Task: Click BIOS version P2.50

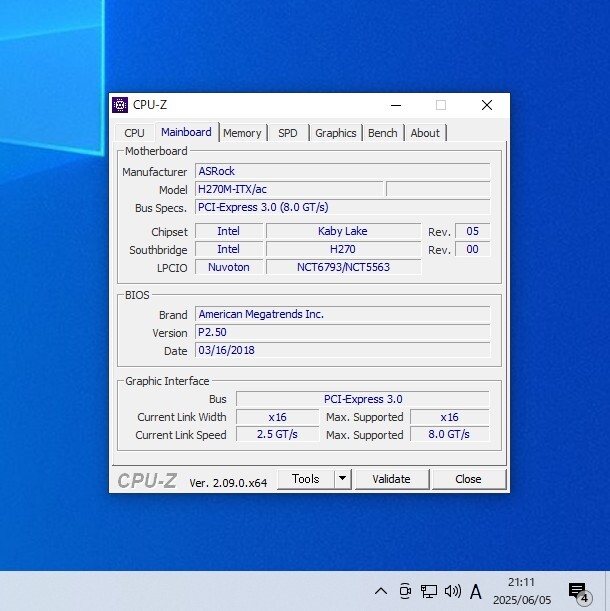Action: [342, 332]
